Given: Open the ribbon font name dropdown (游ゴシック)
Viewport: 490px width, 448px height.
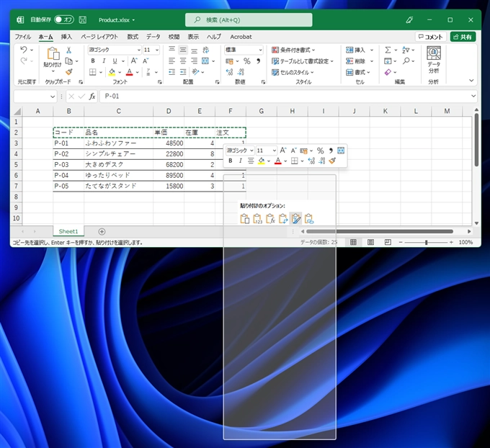Looking at the screenshot, I should pyautogui.click(x=139, y=50).
